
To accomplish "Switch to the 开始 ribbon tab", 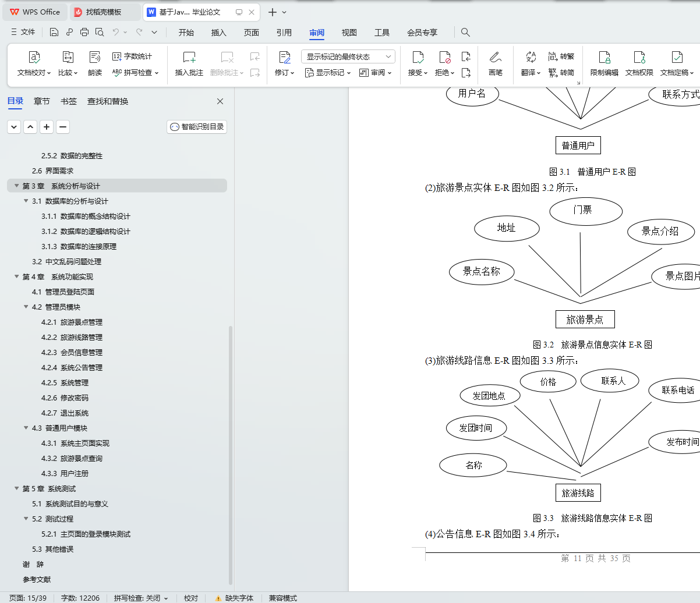I will click(x=186, y=33).
